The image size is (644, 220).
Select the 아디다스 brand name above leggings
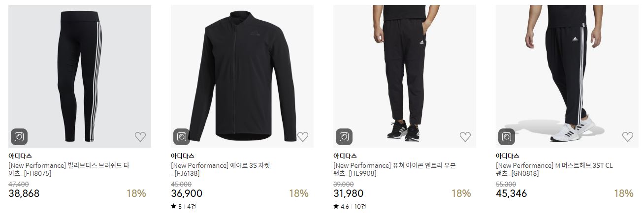point(20,156)
